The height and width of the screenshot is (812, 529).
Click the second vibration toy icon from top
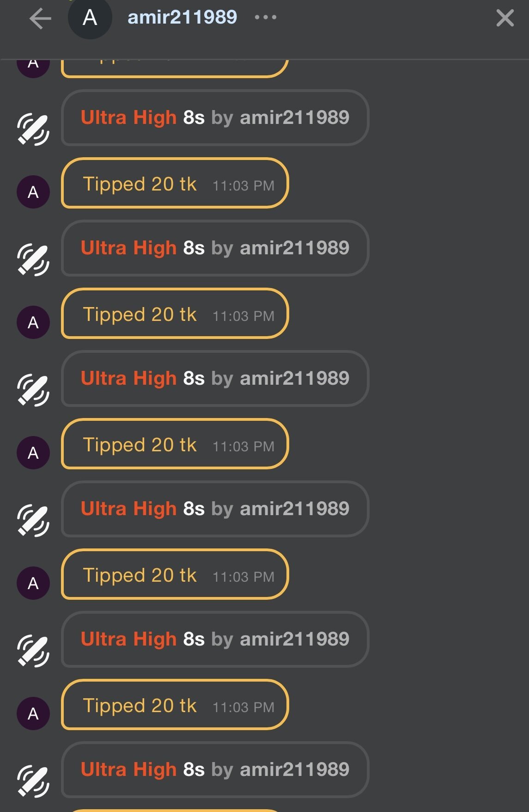point(33,259)
